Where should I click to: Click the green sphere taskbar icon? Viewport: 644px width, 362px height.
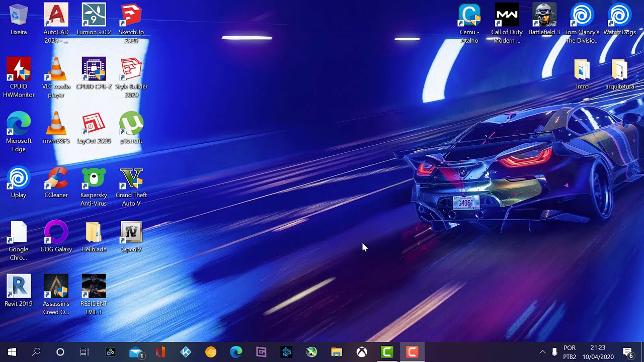pos(311,352)
